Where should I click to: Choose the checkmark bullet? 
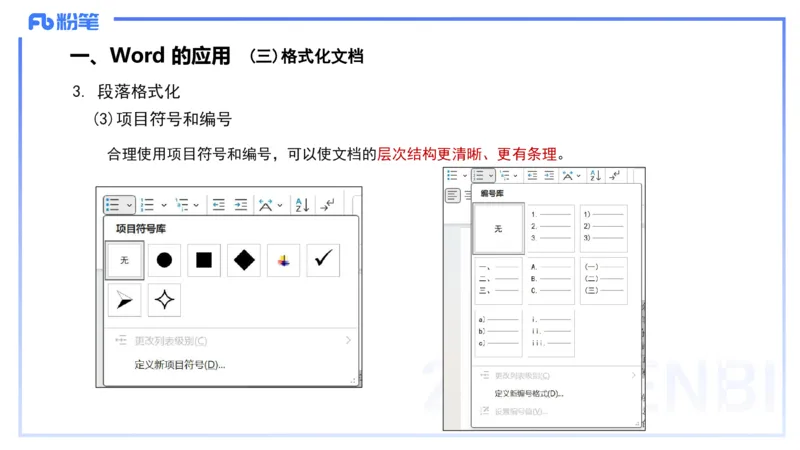point(323,260)
